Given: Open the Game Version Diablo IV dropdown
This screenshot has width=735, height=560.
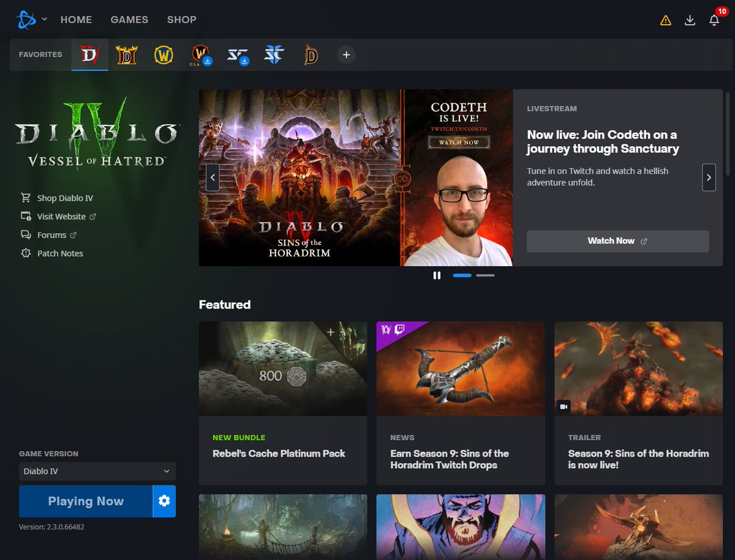Looking at the screenshot, I should point(97,471).
